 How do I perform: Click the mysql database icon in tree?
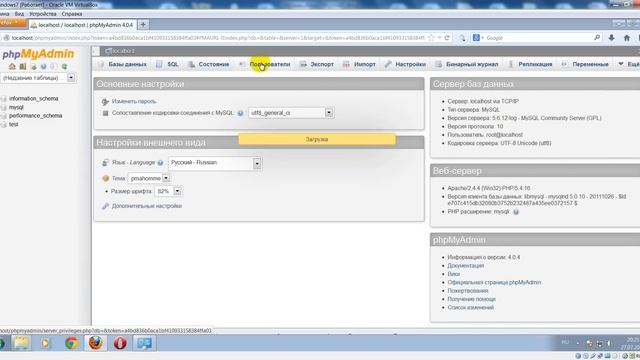pyautogui.click(x=4, y=107)
